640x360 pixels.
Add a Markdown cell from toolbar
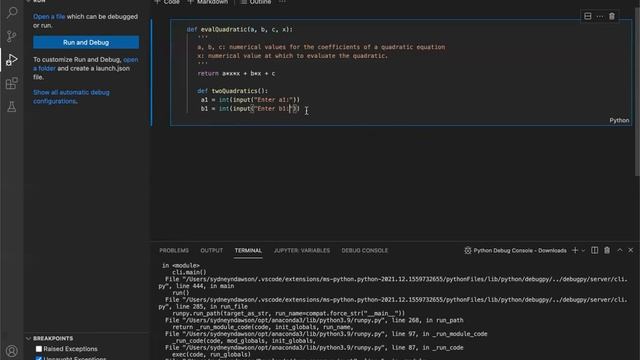tap(208, 2)
